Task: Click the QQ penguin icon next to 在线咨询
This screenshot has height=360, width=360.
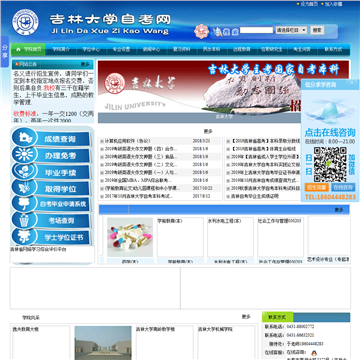Action: (314, 353)
